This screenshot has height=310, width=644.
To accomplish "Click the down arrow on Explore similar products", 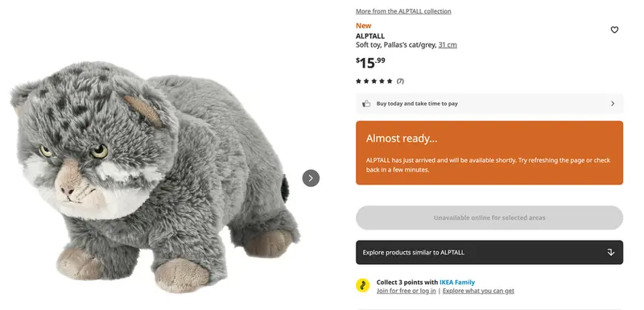I will click(610, 252).
